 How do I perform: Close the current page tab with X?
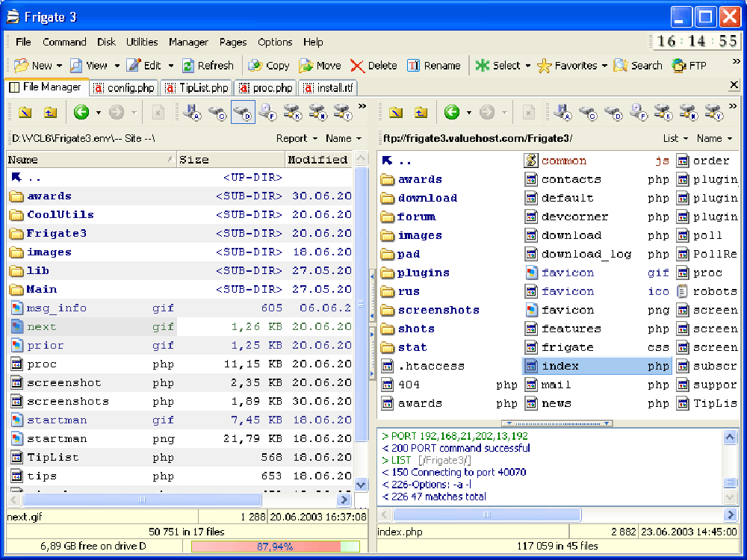point(734,85)
